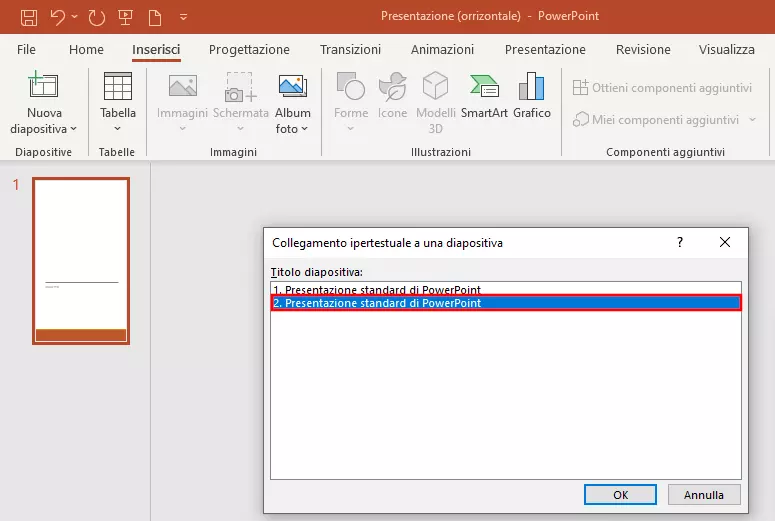This screenshot has height=521, width=775.
Task: Select slide 1 thumbnail in panel
Action: click(x=81, y=261)
